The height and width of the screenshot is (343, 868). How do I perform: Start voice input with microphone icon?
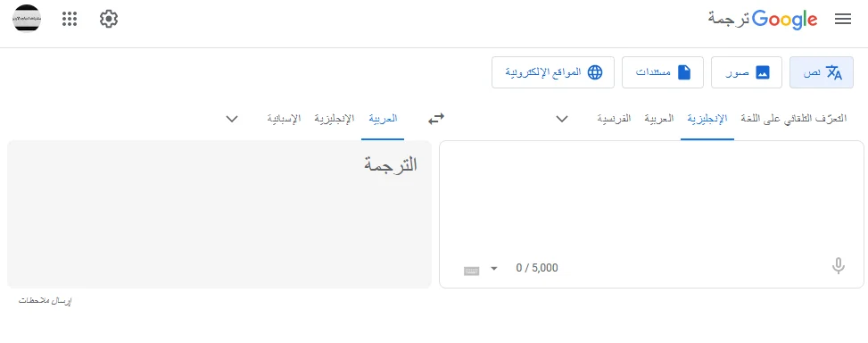tap(838, 266)
